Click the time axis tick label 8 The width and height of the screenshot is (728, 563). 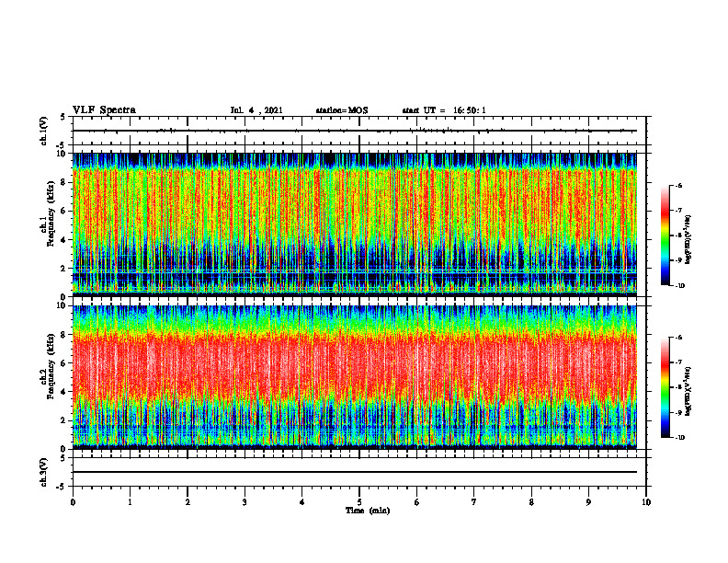[531, 502]
